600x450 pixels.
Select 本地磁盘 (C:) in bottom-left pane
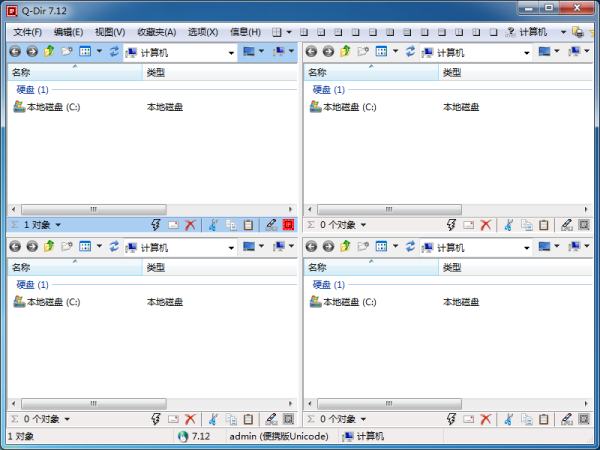click(47, 302)
